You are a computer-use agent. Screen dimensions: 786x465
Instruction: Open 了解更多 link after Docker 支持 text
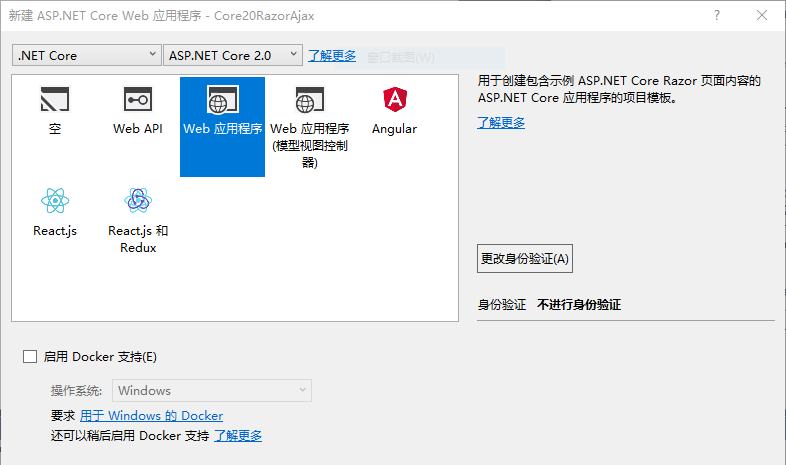(238, 435)
